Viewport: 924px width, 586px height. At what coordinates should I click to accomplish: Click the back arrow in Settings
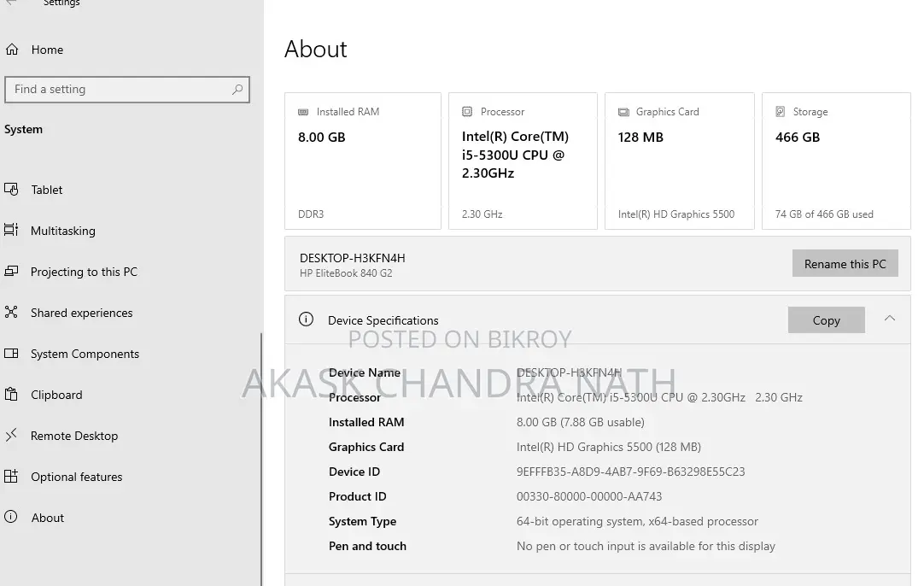pos(11,3)
